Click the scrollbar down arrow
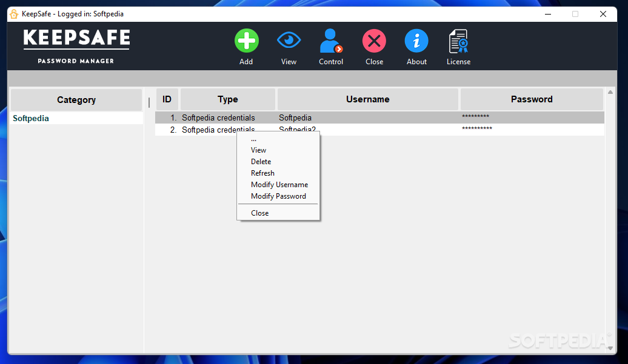The height and width of the screenshot is (364, 628). pos(610,348)
